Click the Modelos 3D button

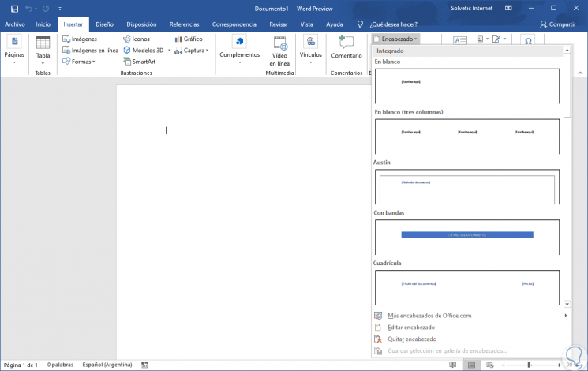click(x=144, y=51)
